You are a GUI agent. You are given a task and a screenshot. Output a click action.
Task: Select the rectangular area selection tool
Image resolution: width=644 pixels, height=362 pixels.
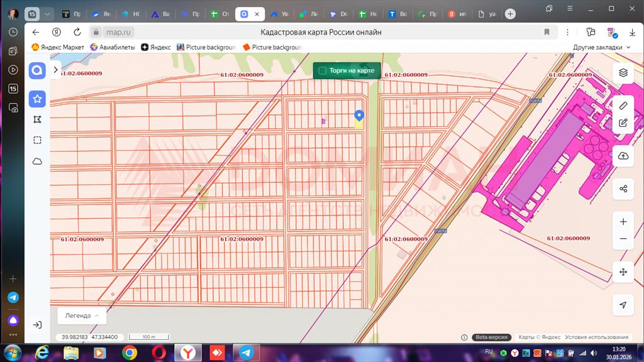click(x=37, y=140)
